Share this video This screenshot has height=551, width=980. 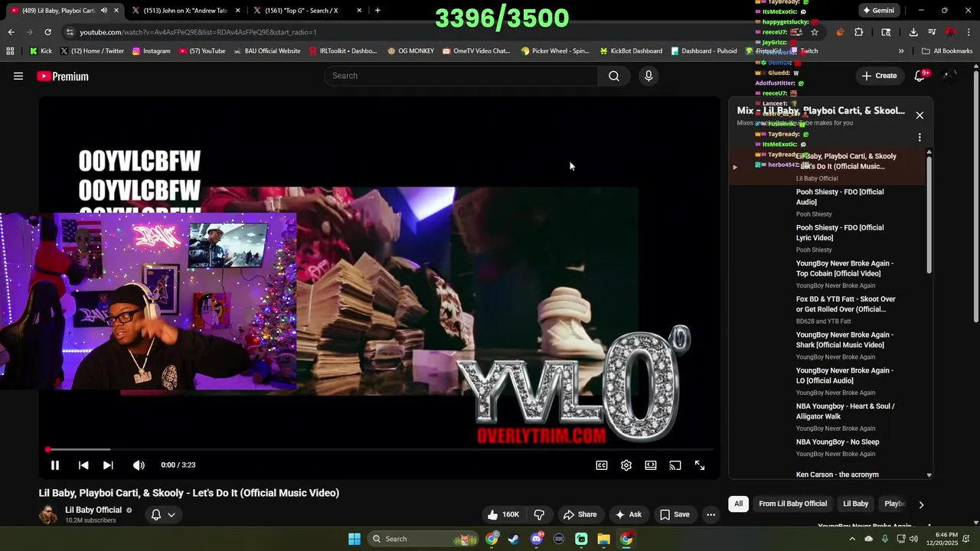tap(580, 514)
